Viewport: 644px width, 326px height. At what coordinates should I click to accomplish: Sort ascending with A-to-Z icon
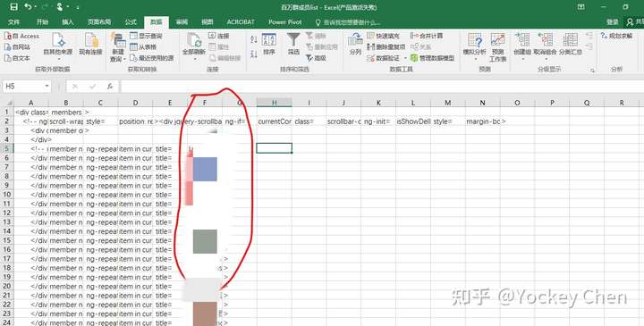coord(254,39)
